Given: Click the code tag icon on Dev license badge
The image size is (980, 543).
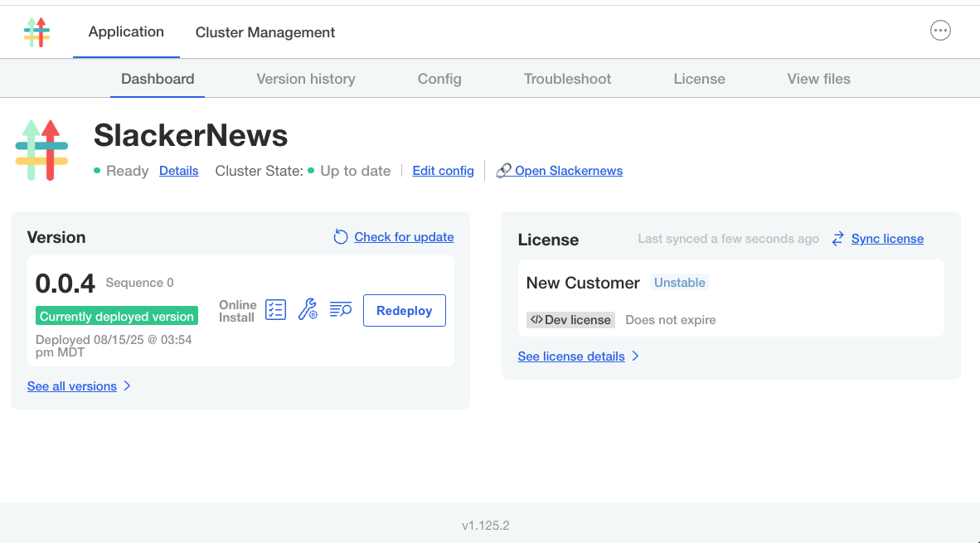Looking at the screenshot, I should 538,319.
